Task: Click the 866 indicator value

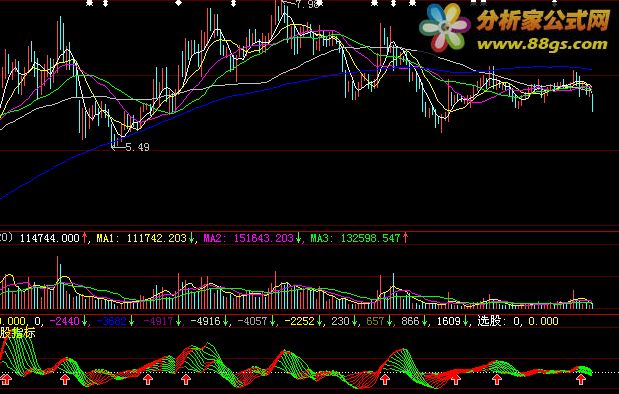Action: (x=410, y=321)
